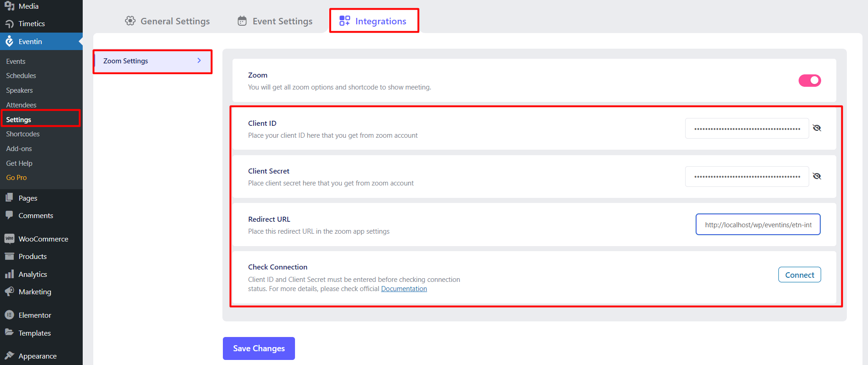Open the Elementor menu icon
868x365 pixels.
click(x=9, y=315)
